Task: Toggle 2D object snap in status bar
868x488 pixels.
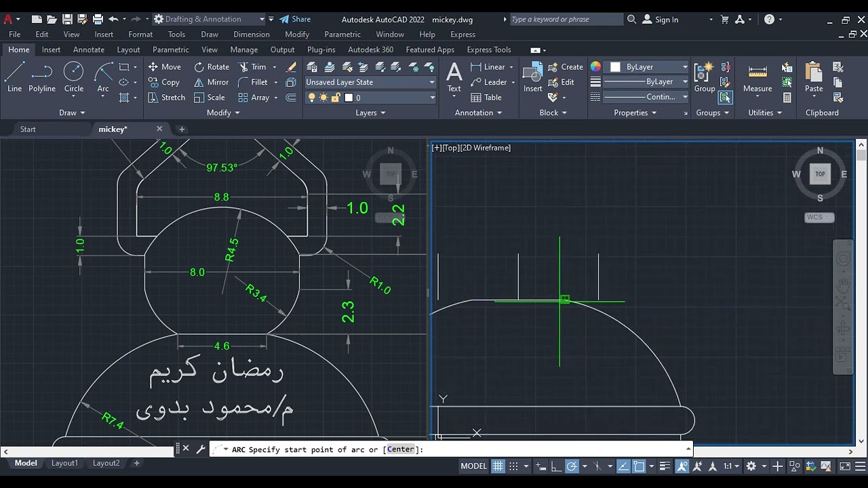Action: click(639, 466)
